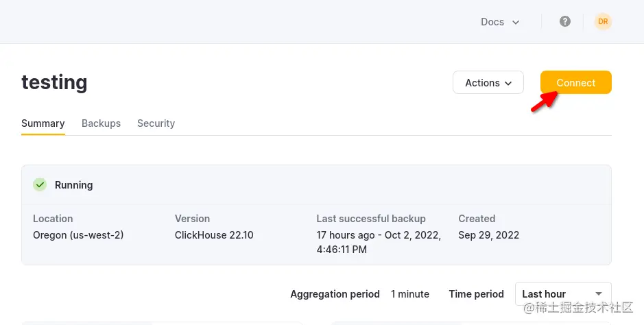Image resolution: width=644 pixels, height=325 pixels.
Task: Click the DR user avatar
Action: (x=603, y=22)
